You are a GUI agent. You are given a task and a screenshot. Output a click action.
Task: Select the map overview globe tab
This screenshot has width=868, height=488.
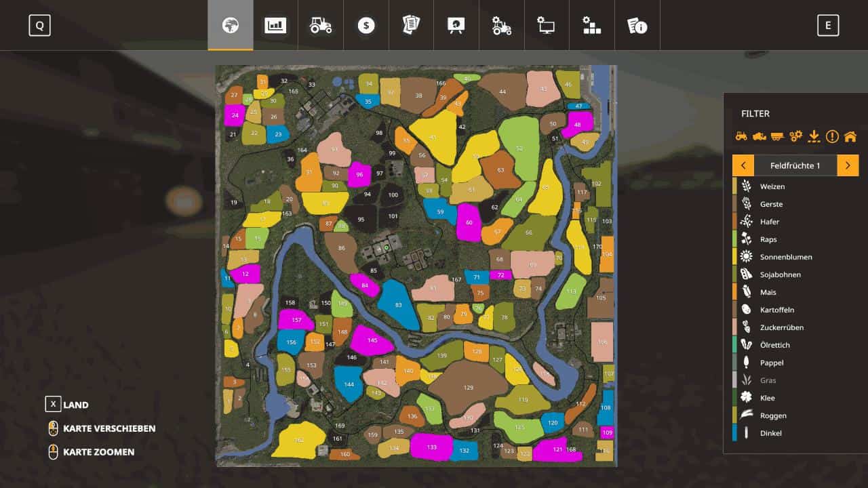pyautogui.click(x=231, y=26)
